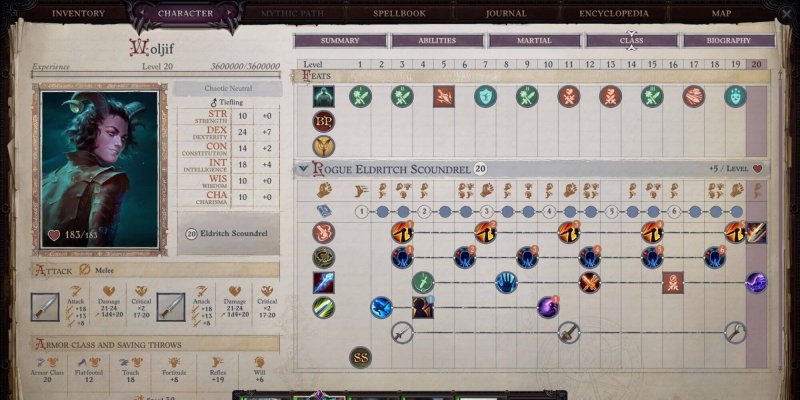Click the level 12 crossed swords talent icon
Viewport: 800px width, 400px height.
590,282
